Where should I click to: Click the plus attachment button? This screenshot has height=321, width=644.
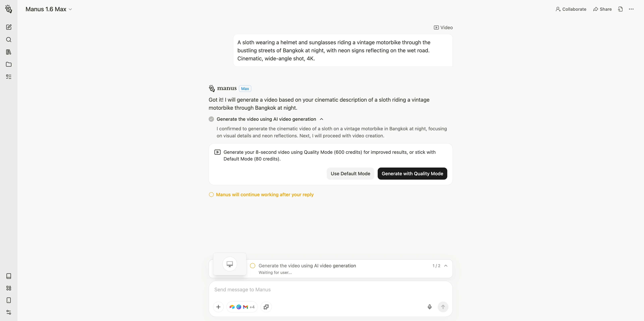tap(218, 307)
